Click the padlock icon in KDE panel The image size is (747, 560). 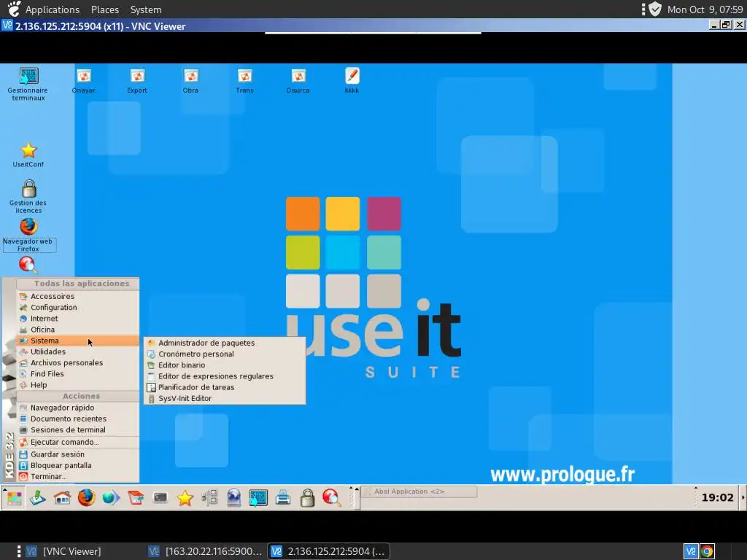307,498
